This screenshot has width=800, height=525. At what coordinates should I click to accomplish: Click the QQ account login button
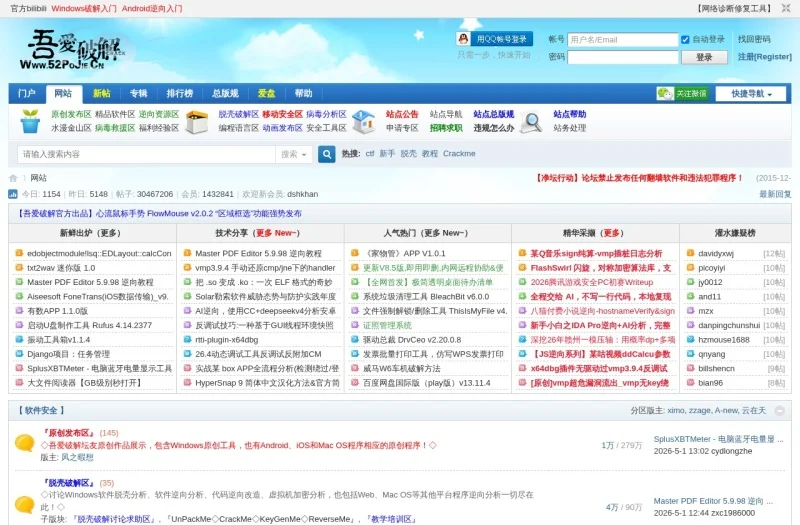[x=494, y=39]
